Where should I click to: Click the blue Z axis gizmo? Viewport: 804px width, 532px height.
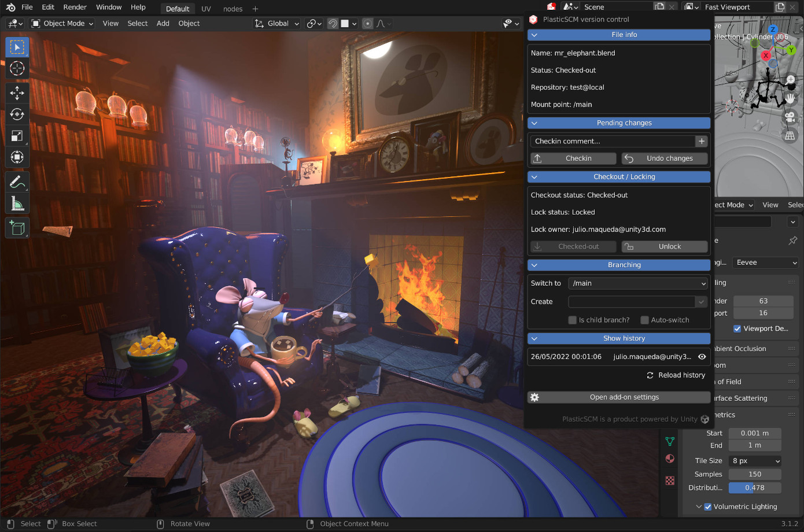point(773,29)
